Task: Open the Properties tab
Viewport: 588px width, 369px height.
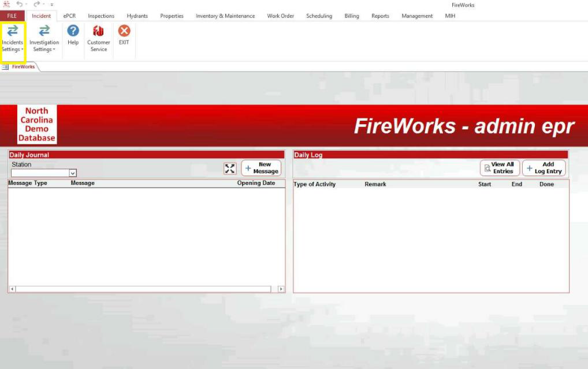Action: 172,16
